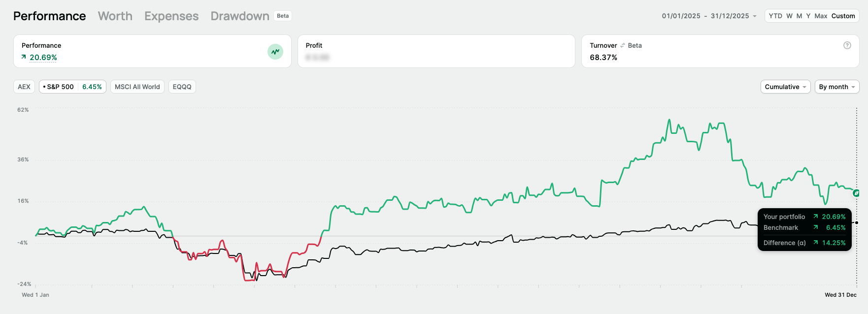Open the Cumulative dropdown
Viewport: 868px width, 314px height.
pyautogui.click(x=785, y=87)
